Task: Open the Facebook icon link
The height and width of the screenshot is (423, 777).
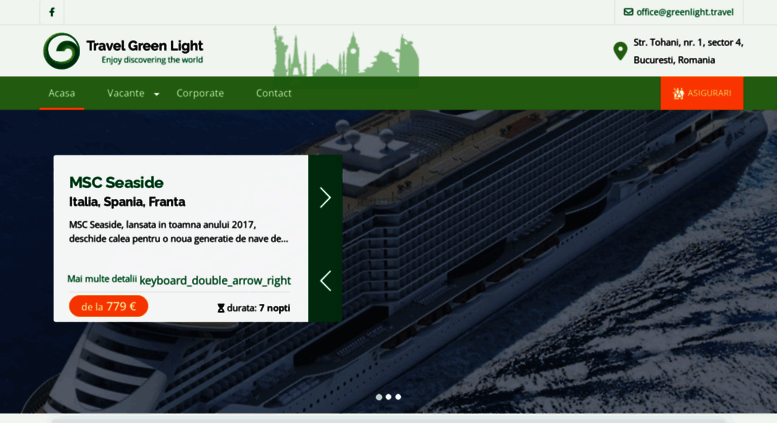Action: tap(52, 12)
